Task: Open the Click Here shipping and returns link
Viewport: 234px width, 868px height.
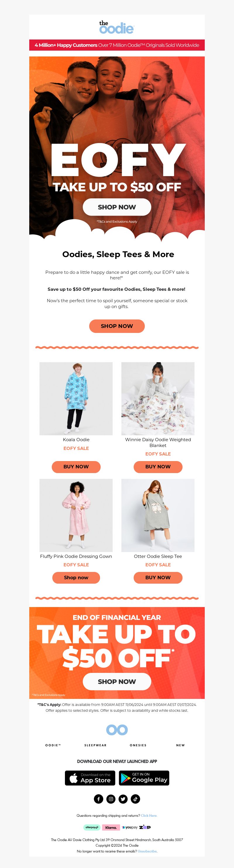Action: coord(149,815)
